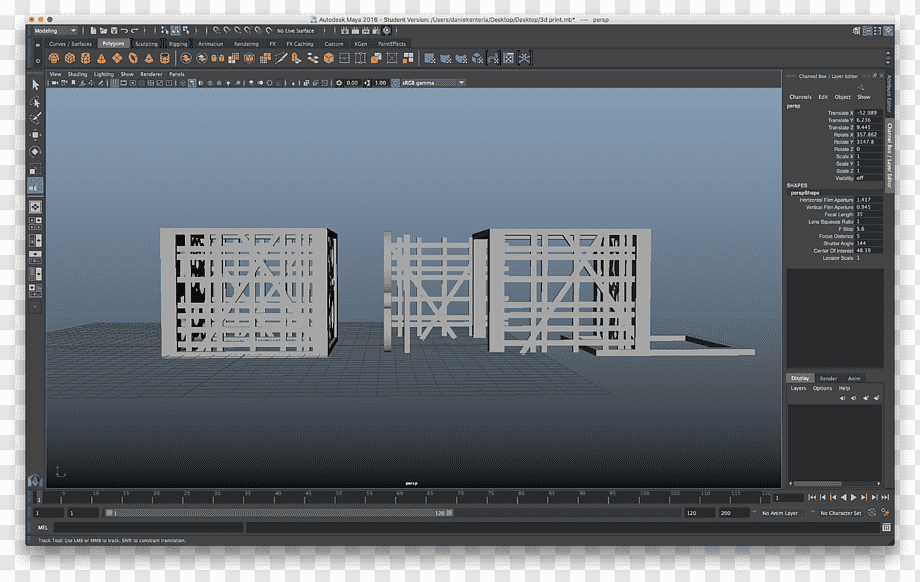The image size is (920, 582).
Task: Create a polygon sphere from the shelf
Action: [x=54, y=58]
